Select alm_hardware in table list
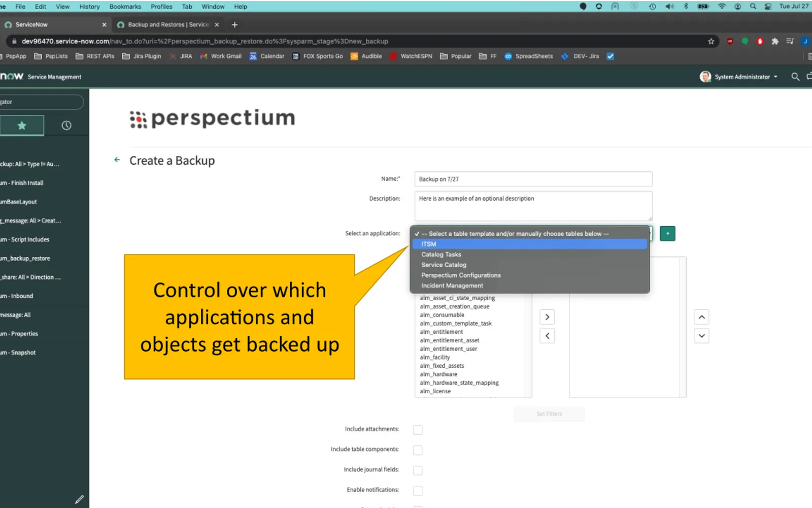 pos(438,374)
